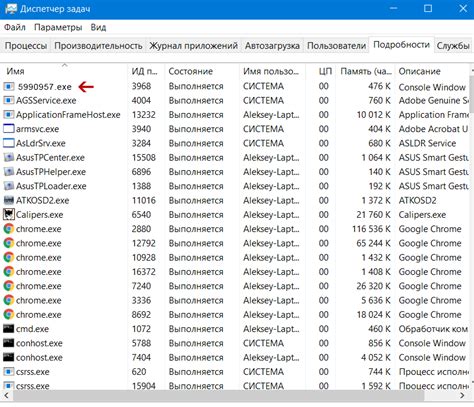The height and width of the screenshot is (407, 474).
Task: Select the ApplicationFrameHost.exe name
Action: (68, 115)
